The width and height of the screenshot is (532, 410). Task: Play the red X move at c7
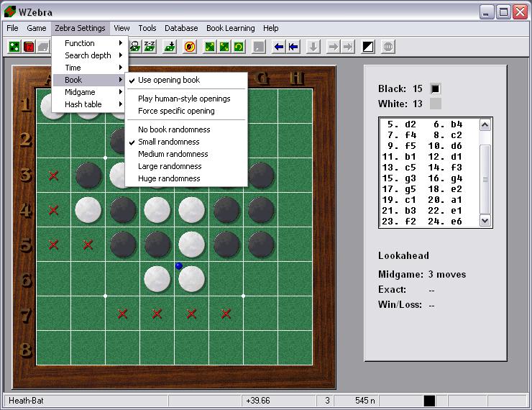(x=122, y=314)
